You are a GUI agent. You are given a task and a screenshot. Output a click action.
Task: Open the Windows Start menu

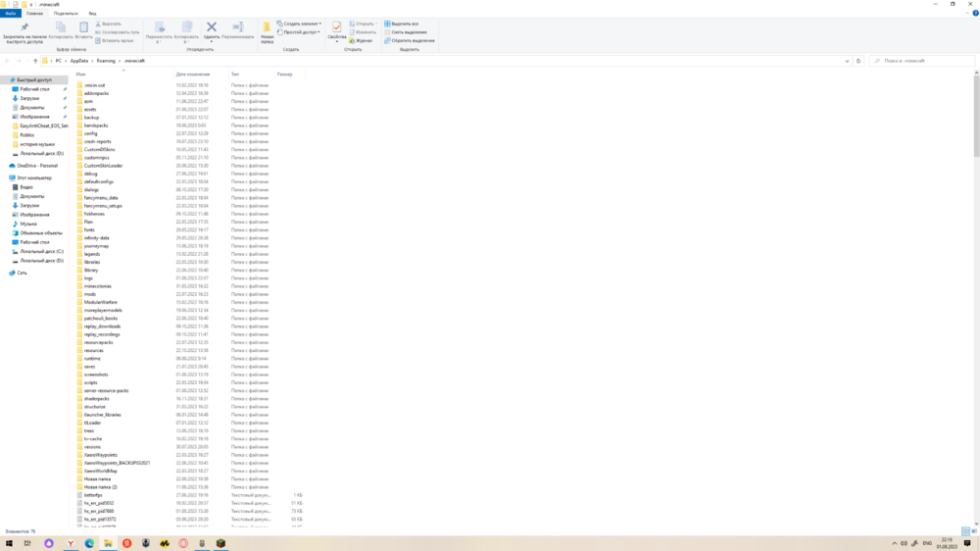point(9,543)
